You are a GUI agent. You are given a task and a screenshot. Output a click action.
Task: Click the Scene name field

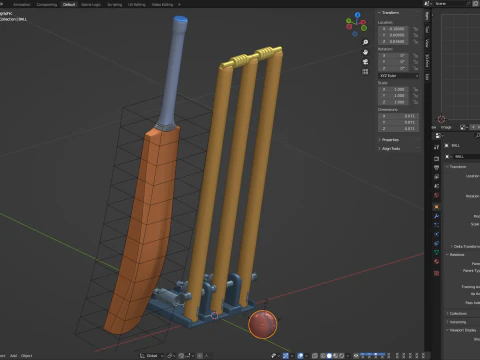[452, 3]
